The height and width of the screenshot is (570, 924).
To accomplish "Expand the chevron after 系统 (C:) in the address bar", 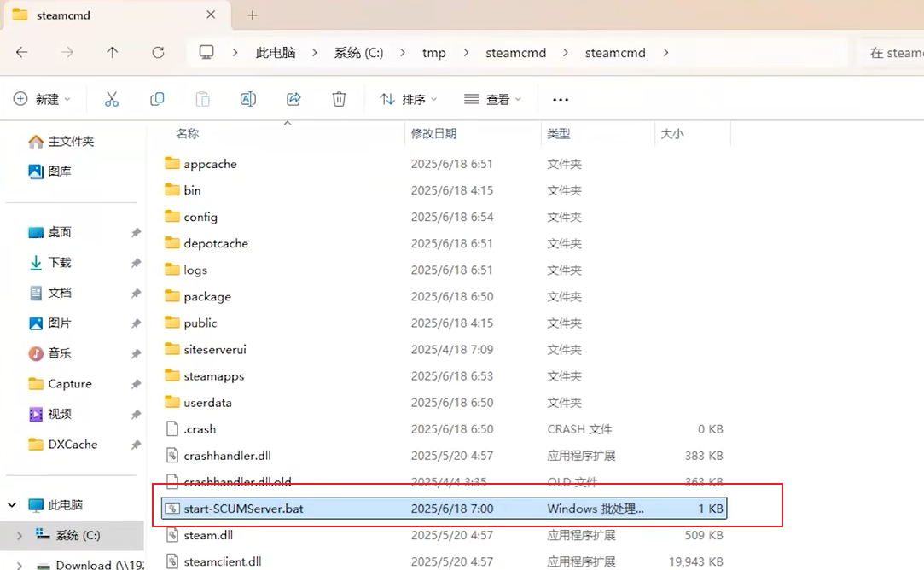I will coord(403,52).
